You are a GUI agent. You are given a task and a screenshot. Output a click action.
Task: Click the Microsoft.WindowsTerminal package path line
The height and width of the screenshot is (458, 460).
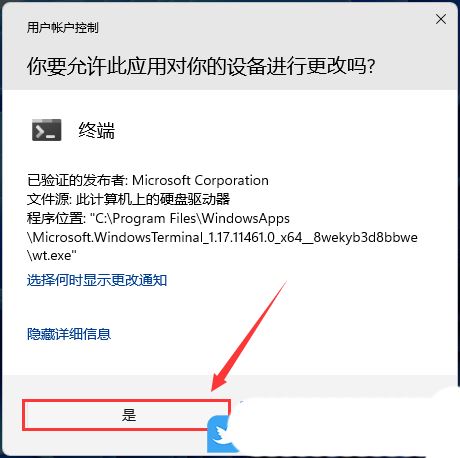(x=222, y=237)
